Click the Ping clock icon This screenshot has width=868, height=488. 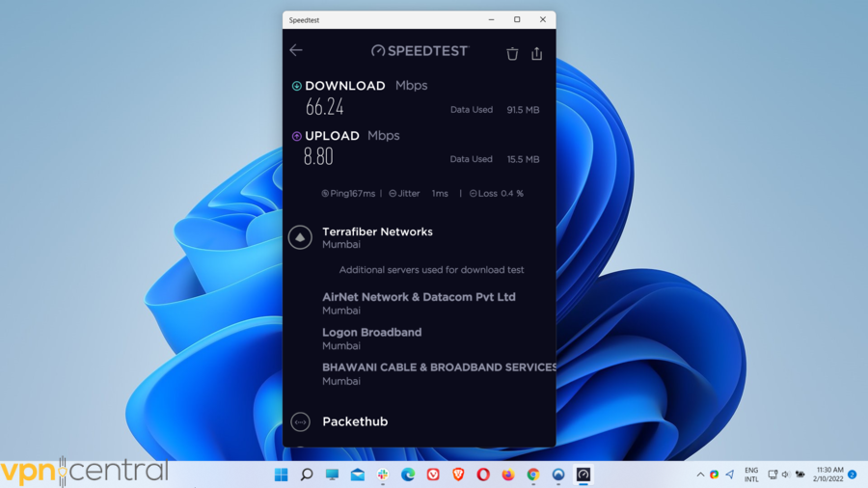pos(325,194)
